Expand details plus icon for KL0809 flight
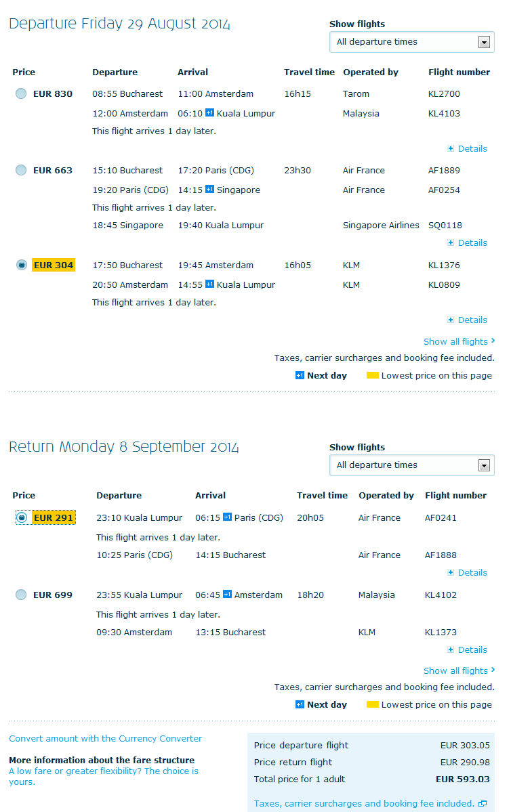 click(451, 320)
